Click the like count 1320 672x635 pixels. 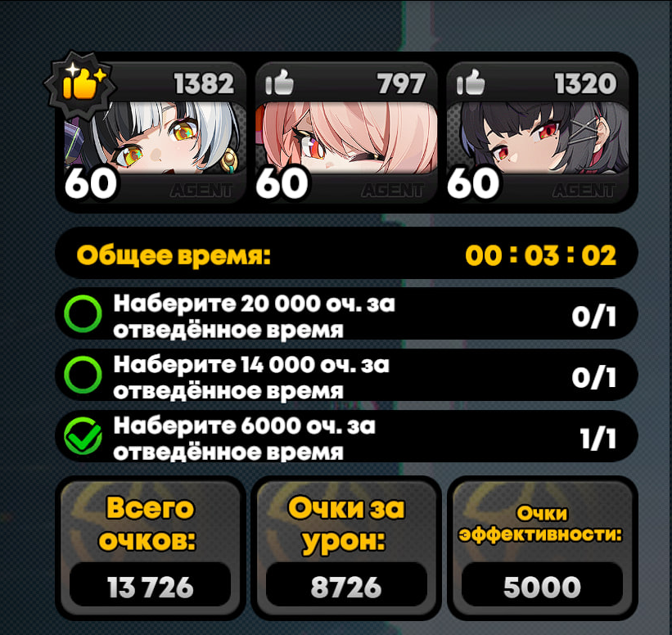click(585, 83)
